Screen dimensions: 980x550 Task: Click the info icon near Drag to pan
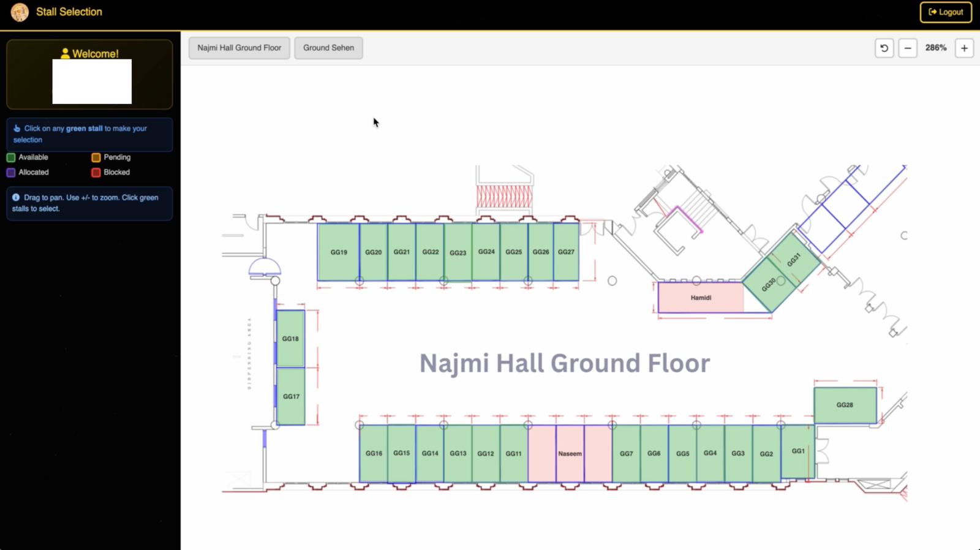[x=16, y=197]
